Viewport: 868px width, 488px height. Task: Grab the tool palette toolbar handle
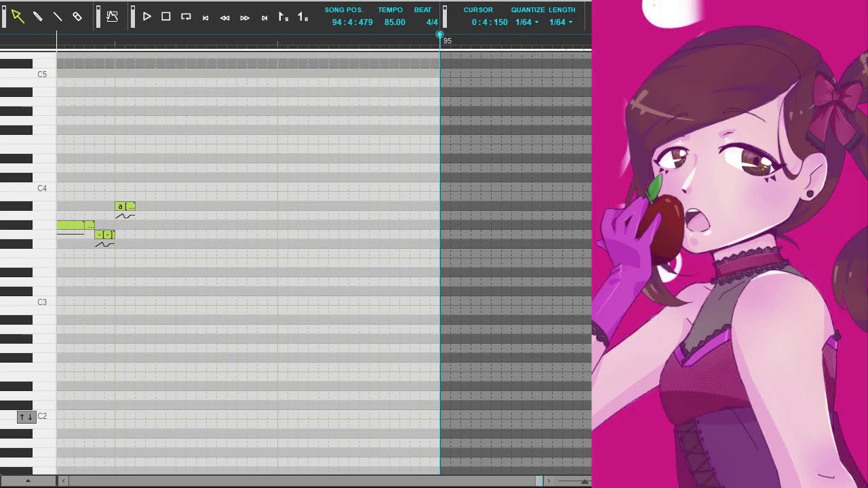coord(4,16)
